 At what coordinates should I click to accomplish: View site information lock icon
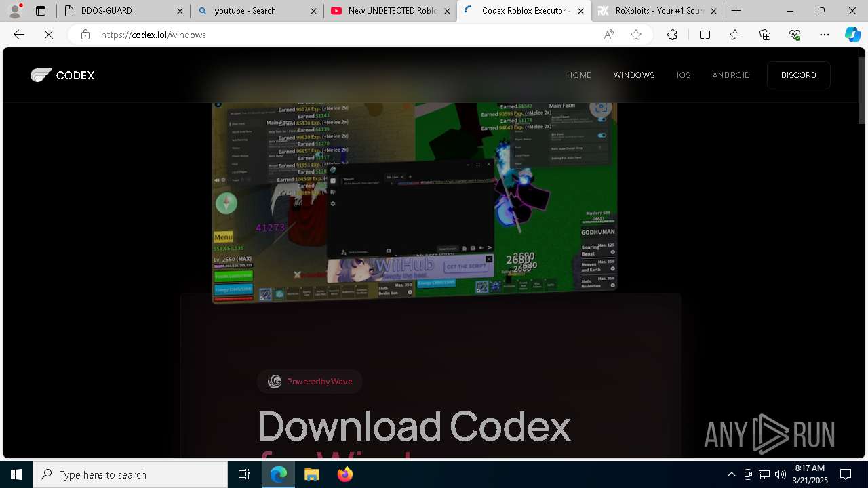85,35
